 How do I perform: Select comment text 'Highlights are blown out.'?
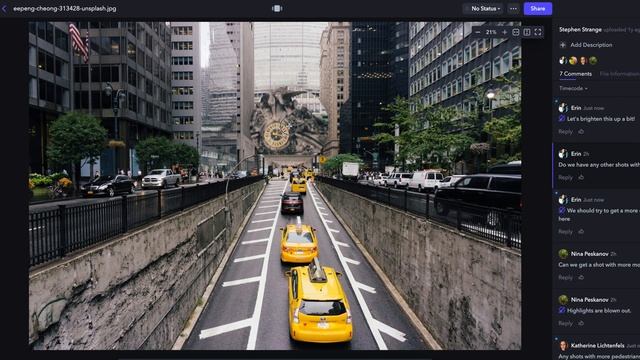pos(599,311)
